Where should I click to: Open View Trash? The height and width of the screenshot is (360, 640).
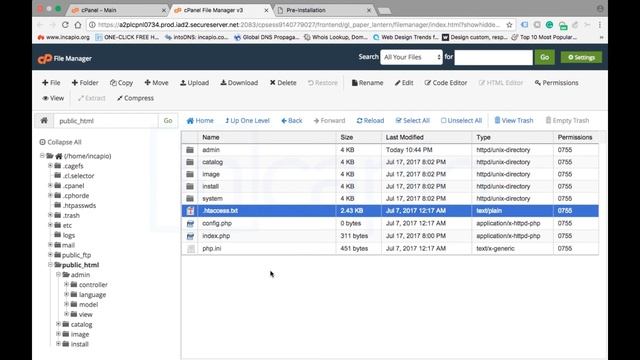(x=514, y=121)
